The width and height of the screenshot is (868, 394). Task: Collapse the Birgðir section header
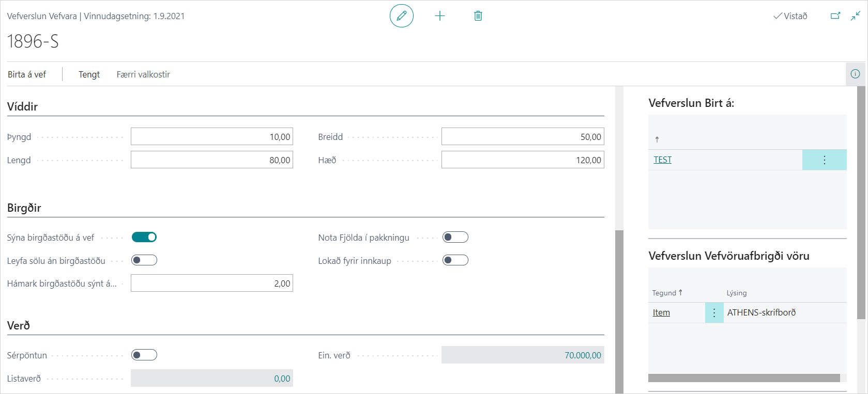[x=24, y=208]
